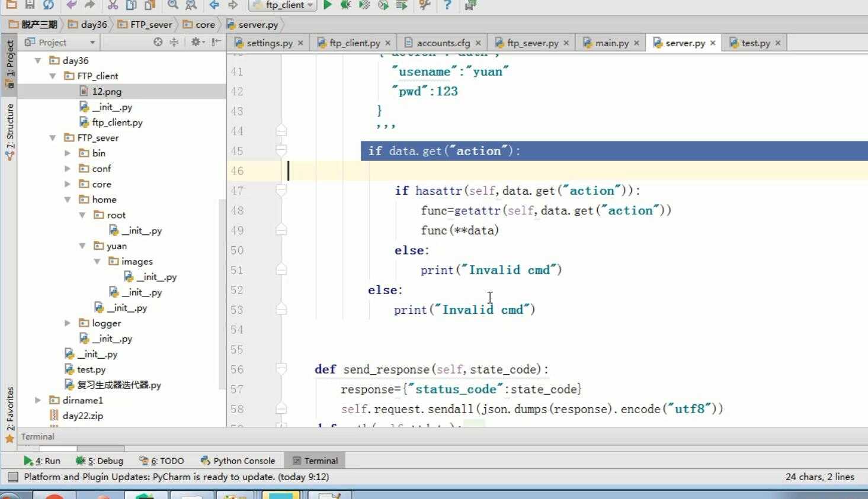Viewport: 868px width, 499px height.
Task: Switch to the ftp_sever.py tab
Action: point(532,43)
